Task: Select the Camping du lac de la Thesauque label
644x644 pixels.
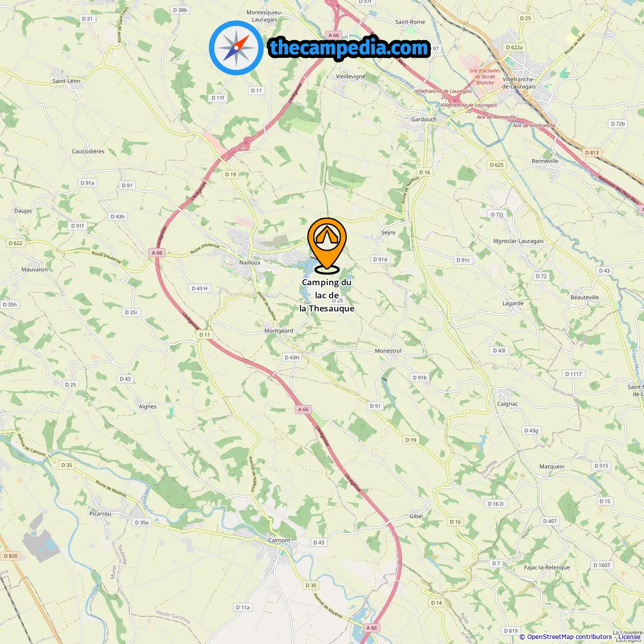Action: 327,295
